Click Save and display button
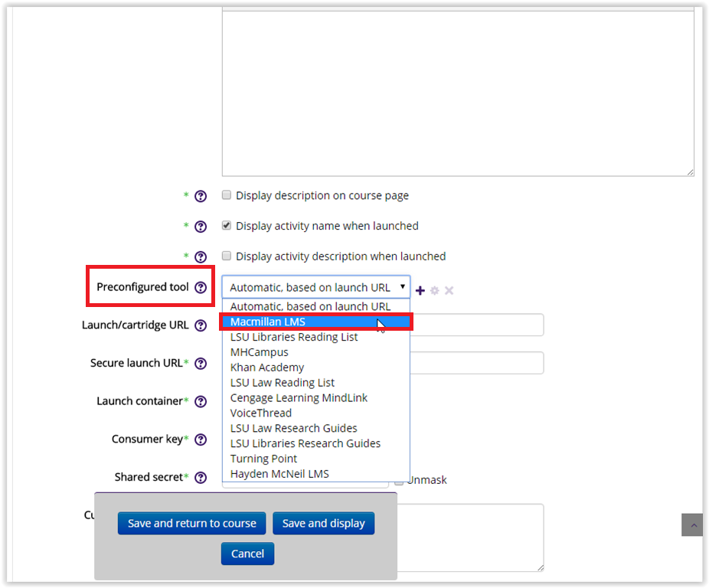 click(x=324, y=524)
